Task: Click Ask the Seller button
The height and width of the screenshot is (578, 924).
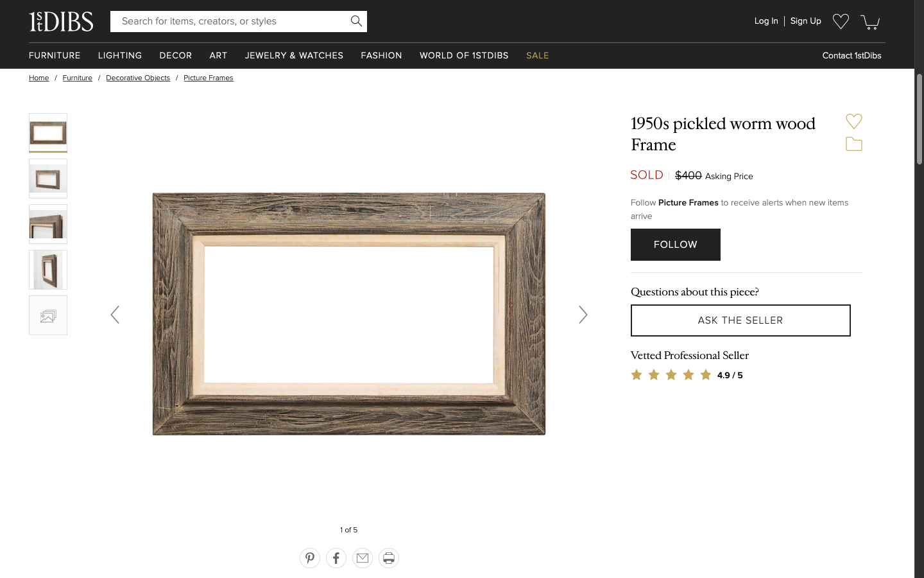Action: coord(740,320)
